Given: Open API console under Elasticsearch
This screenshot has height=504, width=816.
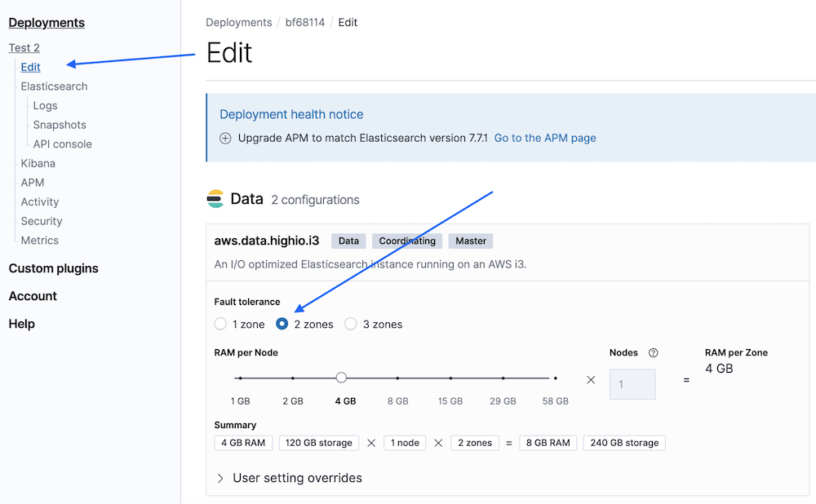Looking at the screenshot, I should [63, 144].
